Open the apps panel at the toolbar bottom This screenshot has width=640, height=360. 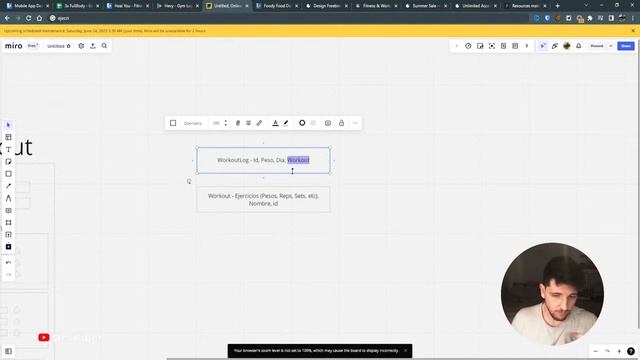[x=8, y=247]
